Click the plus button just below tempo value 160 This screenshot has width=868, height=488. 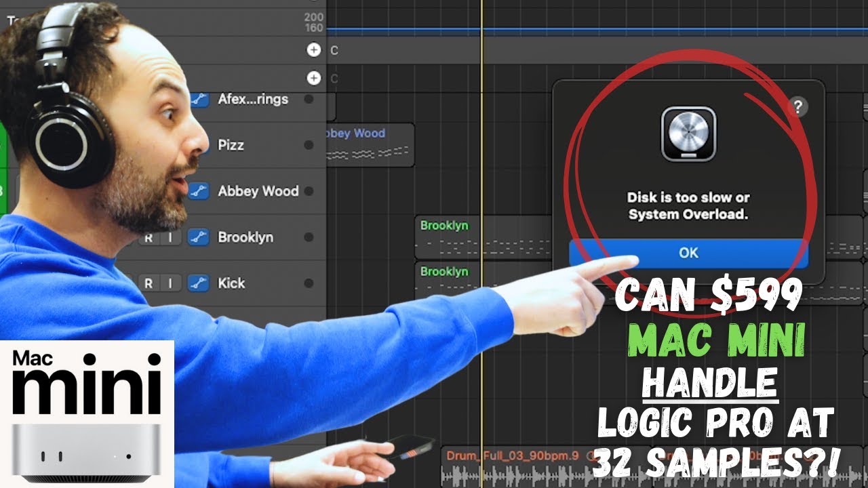(313, 49)
